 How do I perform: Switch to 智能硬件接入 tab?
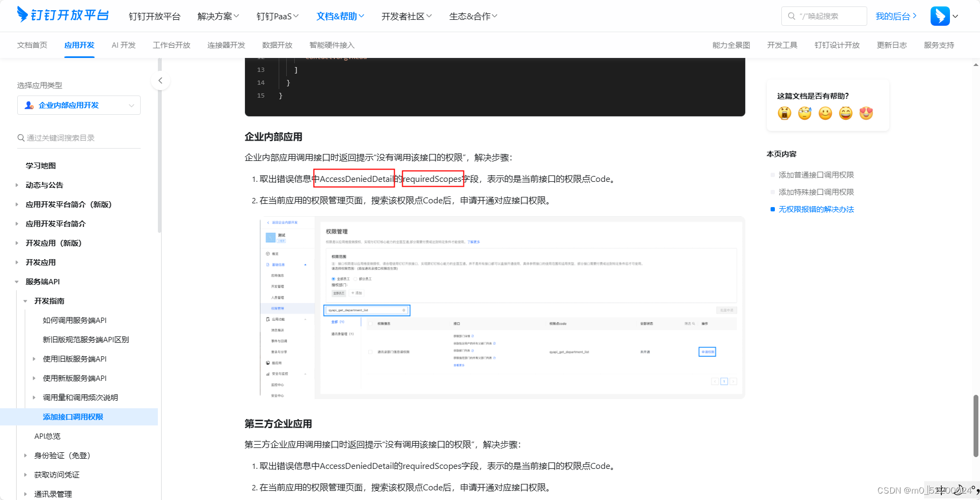point(332,45)
